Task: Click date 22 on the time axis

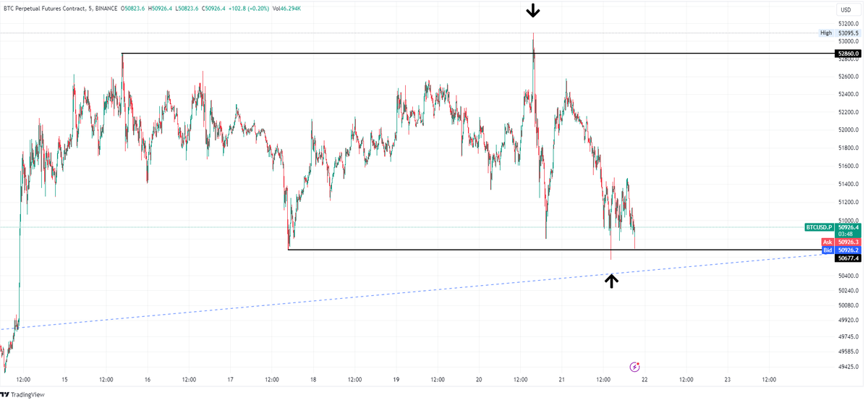Action: pos(645,379)
